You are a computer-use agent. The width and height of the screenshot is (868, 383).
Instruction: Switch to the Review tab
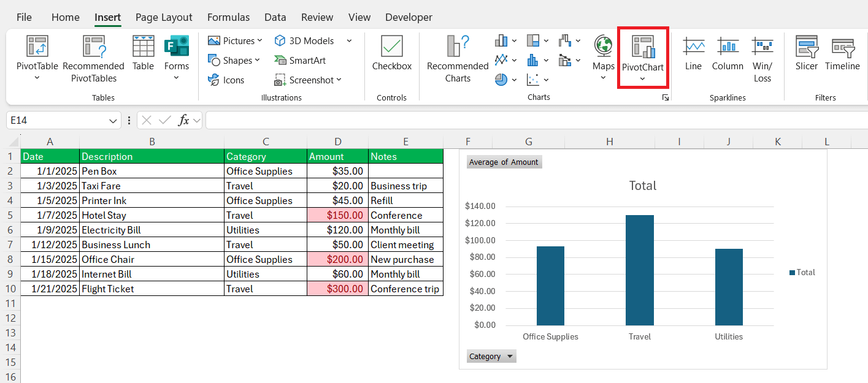[x=317, y=17]
